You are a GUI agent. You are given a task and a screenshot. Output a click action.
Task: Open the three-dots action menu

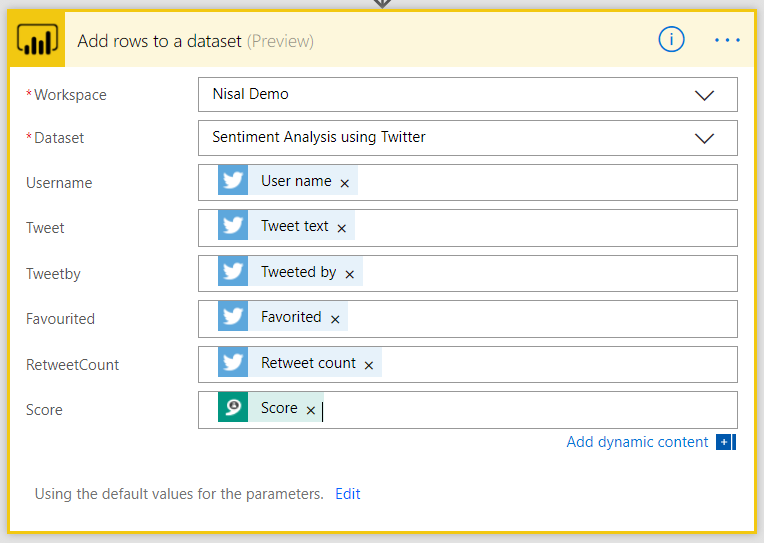click(x=727, y=40)
